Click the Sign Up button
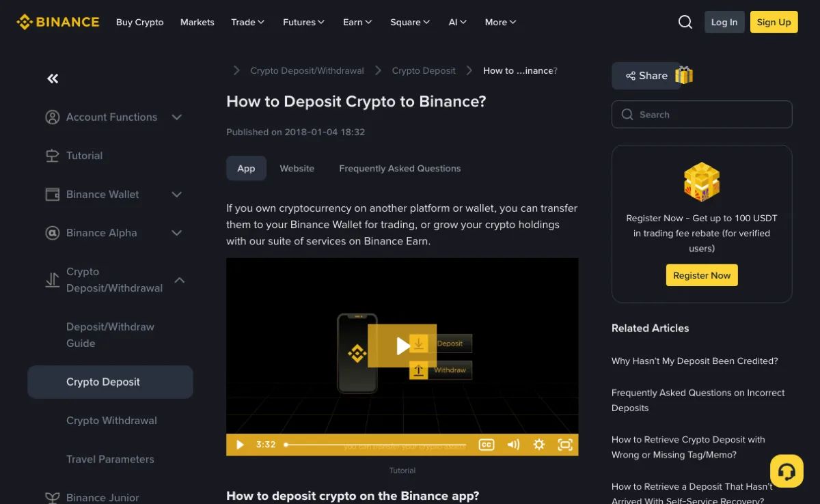820x504 pixels. [x=774, y=22]
